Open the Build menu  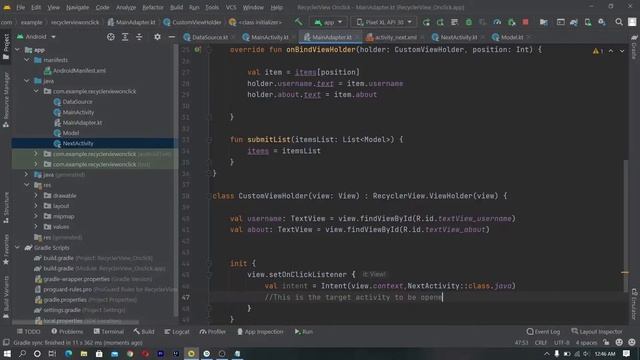[176, 7]
